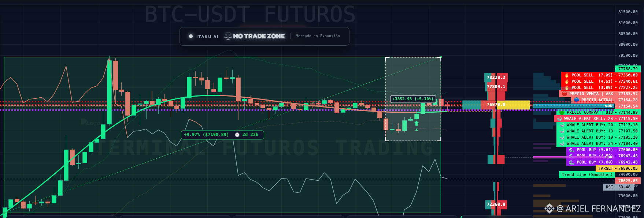Image resolution: width=644 pixels, height=218 pixels.
Task: Click the 80000.00 price axis value
Action: point(628,44)
